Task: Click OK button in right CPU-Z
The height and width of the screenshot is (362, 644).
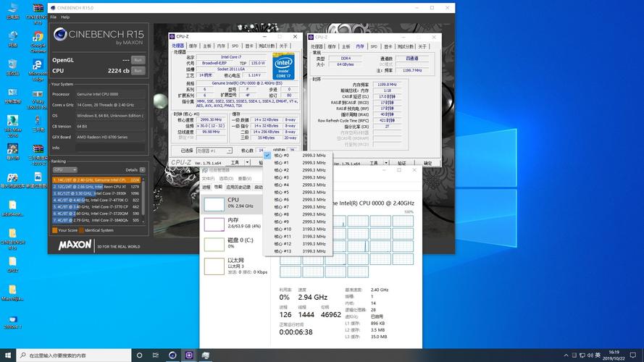Action: (427, 163)
